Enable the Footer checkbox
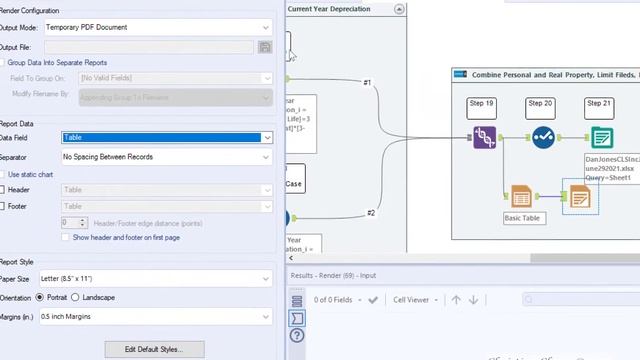The image size is (640, 360). click(2, 206)
